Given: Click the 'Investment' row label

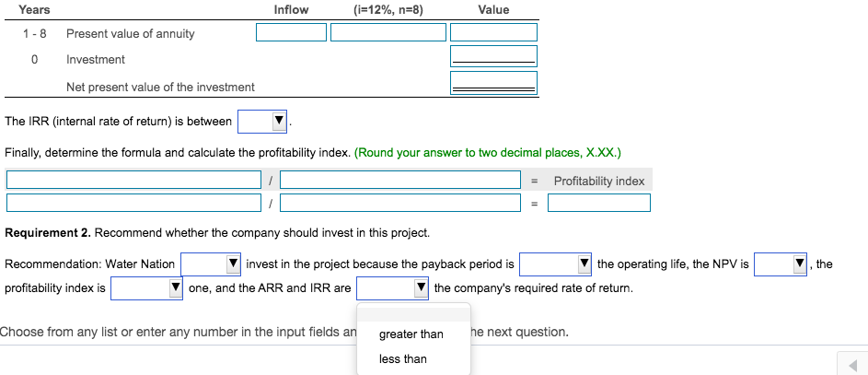Looking at the screenshot, I should click(96, 59).
